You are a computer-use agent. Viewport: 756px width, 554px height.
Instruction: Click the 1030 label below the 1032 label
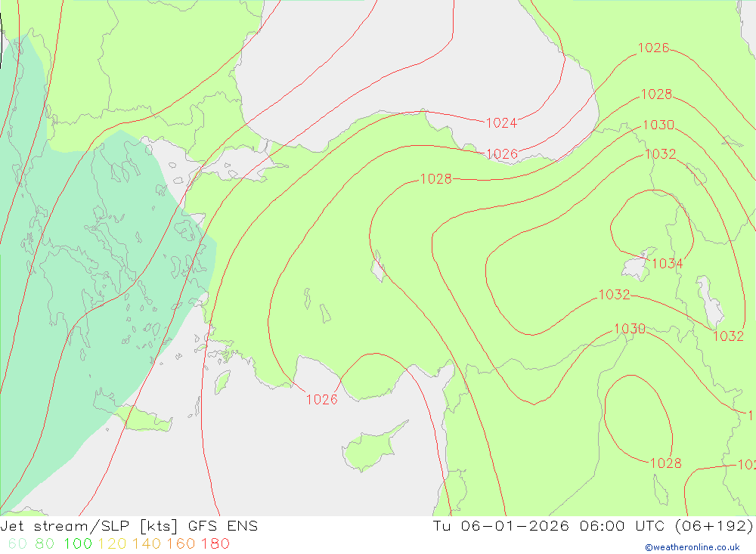coord(629,329)
